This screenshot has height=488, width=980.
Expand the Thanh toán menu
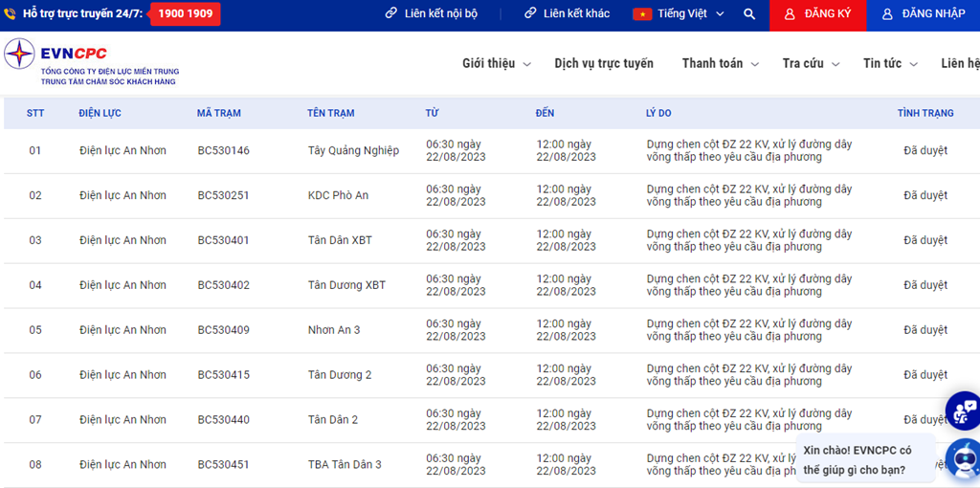click(721, 64)
